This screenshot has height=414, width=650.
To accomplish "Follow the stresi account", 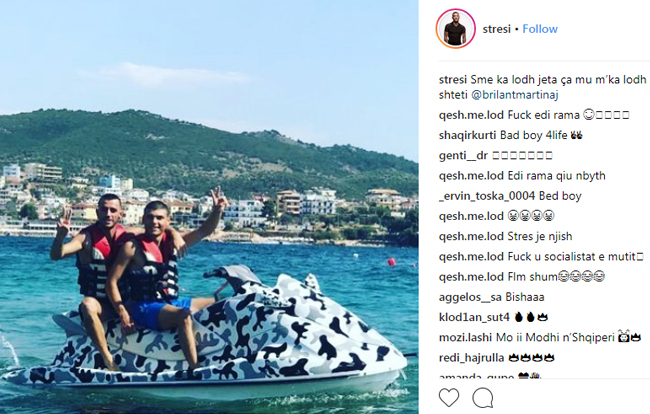I will click(x=540, y=29).
